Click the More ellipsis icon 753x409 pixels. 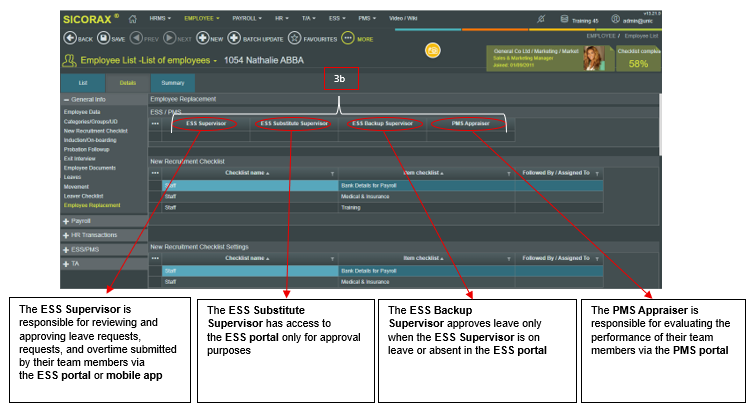[x=348, y=38]
